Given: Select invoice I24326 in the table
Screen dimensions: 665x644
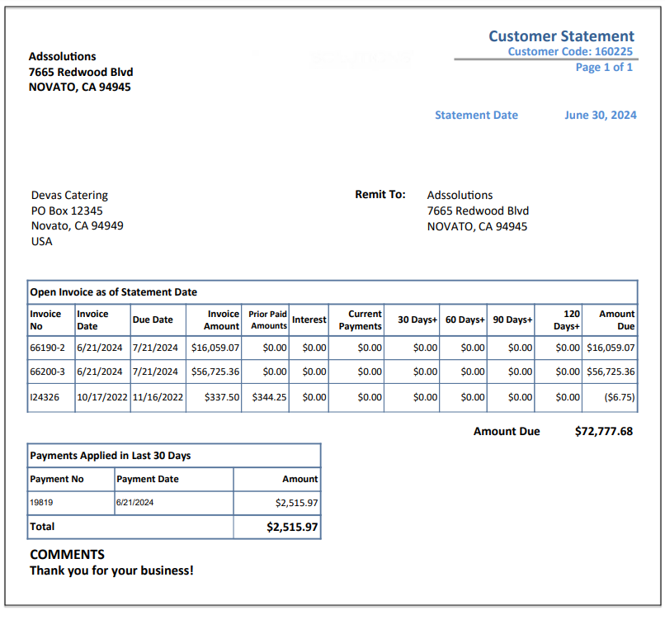Looking at the screenshot, I should point(45,397).
